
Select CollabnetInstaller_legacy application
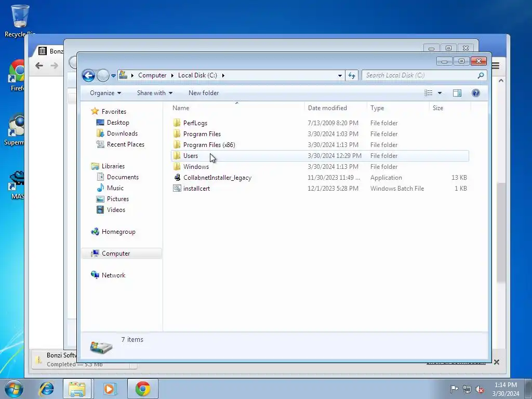click(217, 178)
